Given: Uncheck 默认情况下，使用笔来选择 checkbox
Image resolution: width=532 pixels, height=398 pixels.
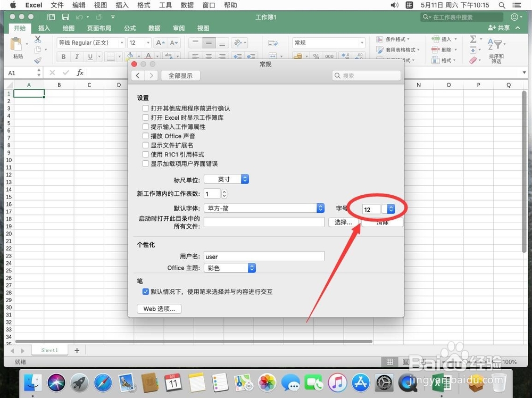Looking at the screenshot, I should pyautogui.click(x=146, y=292).
